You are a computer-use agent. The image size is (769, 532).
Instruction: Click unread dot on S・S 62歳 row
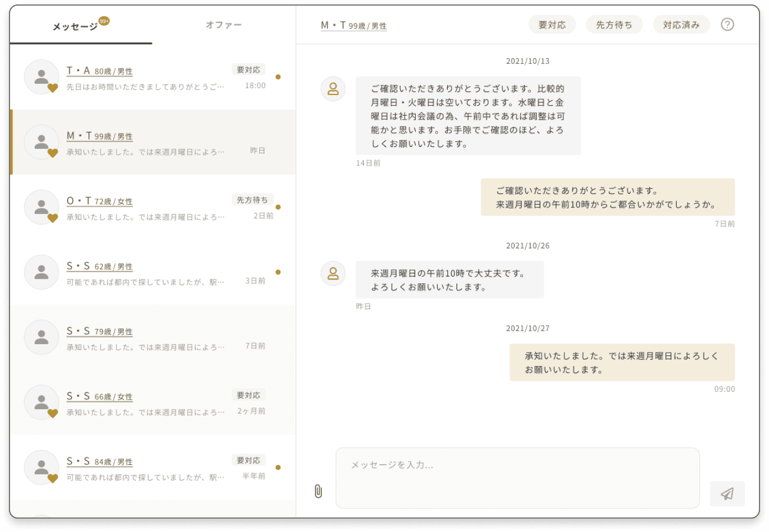(x=278, y=272)
